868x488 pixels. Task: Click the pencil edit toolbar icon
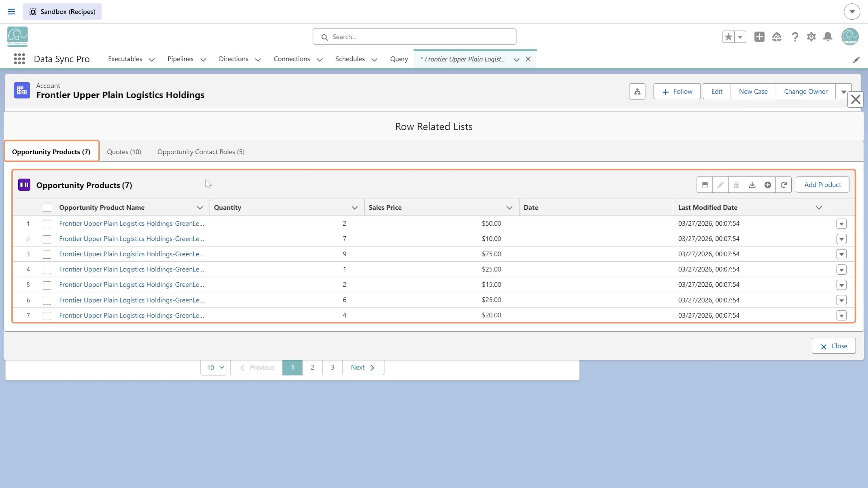(x=720, y=185)
